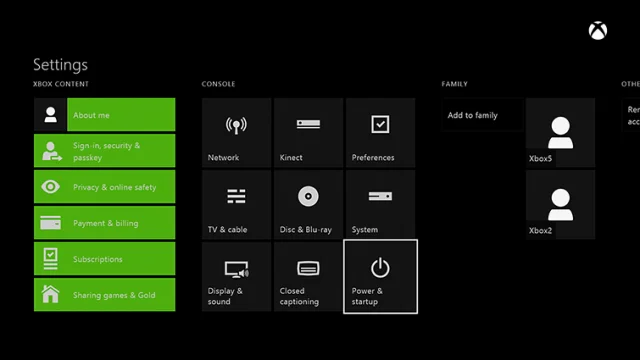Click the Settings page title
This screenshot has height=360, width=640.
click(60, 64)
